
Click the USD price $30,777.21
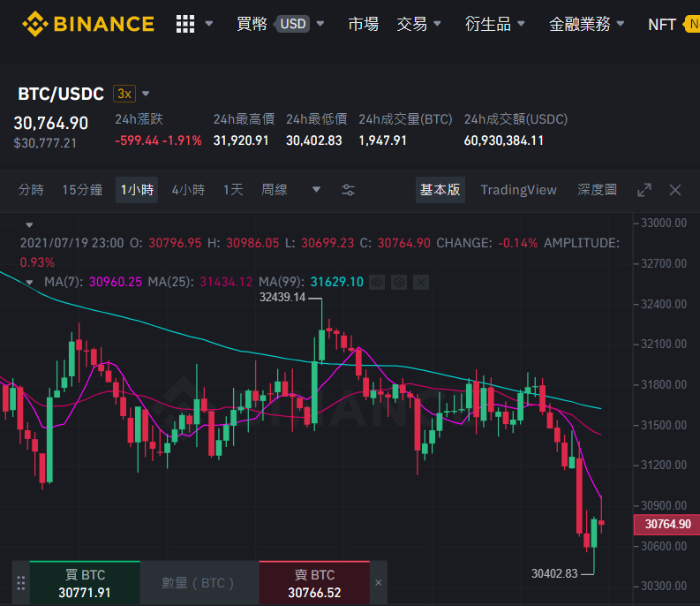point(45,143)
